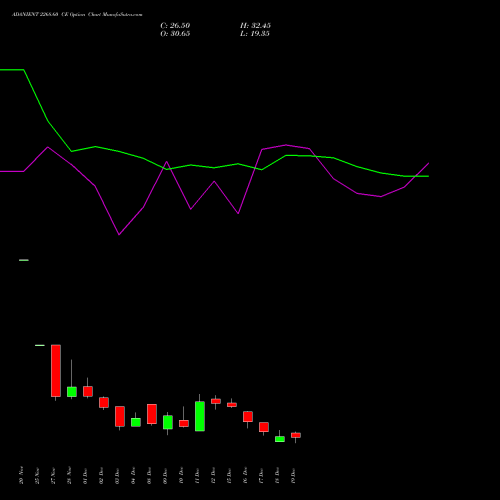Click the red candle above 17 Dec
The height and width of the screenshot is (500, 500).
264,427
